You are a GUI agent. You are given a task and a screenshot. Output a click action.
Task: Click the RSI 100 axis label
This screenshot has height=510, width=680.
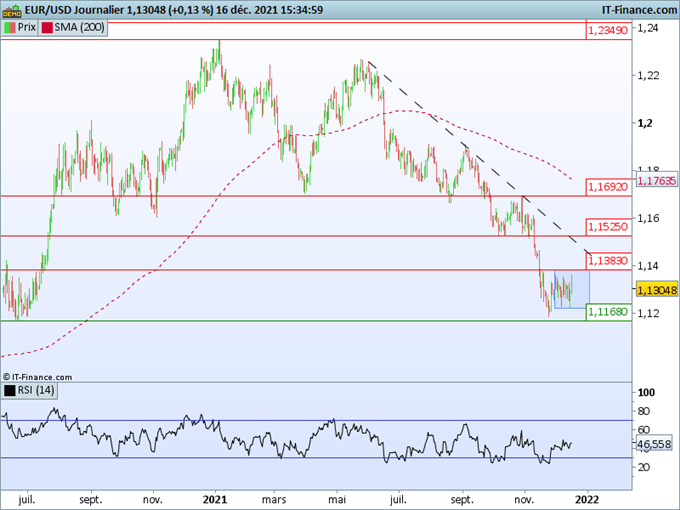point(646,392)
